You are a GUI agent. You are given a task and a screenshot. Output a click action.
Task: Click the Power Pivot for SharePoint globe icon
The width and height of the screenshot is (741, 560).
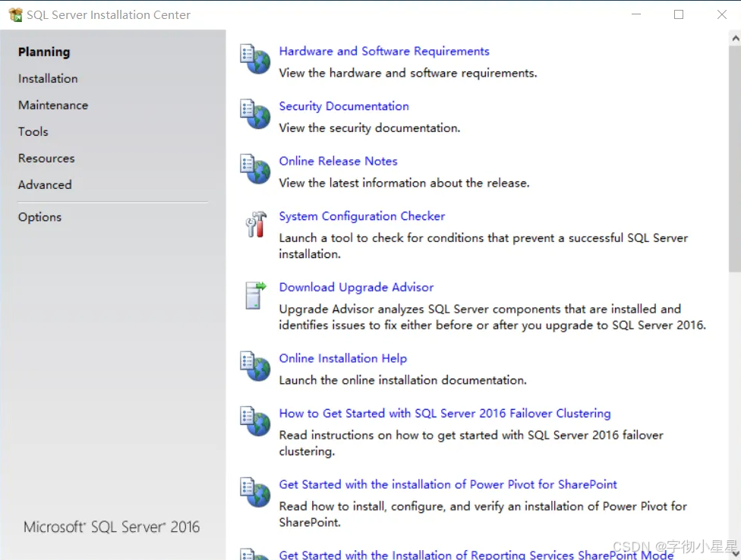click(x=255, y=492)
